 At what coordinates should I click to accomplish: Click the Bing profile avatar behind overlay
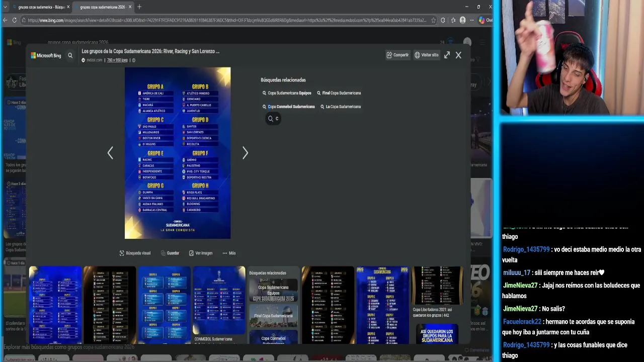[x=467, y=42]
